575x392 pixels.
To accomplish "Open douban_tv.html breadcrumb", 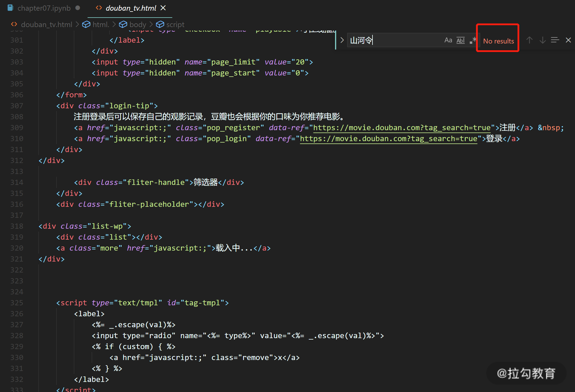I will pyautogui.click(x=46, y=24).
